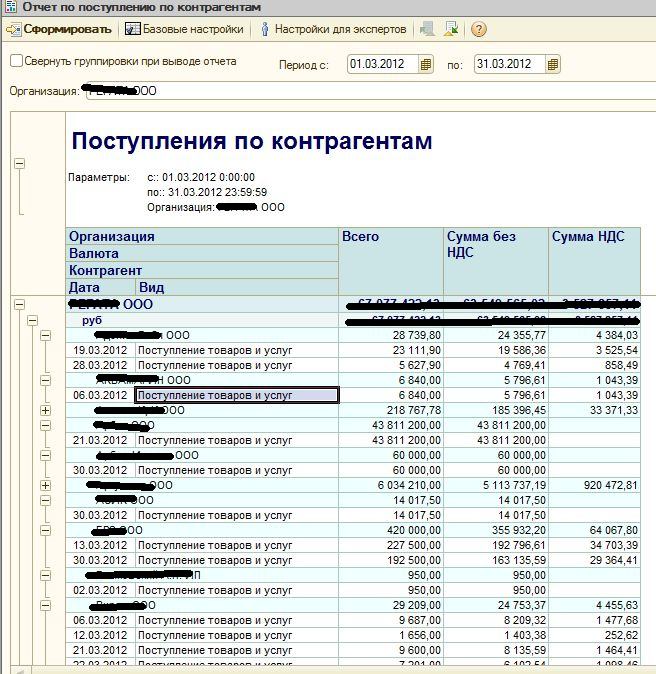
Task: Select the 23 111,90 total cell
Action: pyautogui.click(x=391, y=350)
